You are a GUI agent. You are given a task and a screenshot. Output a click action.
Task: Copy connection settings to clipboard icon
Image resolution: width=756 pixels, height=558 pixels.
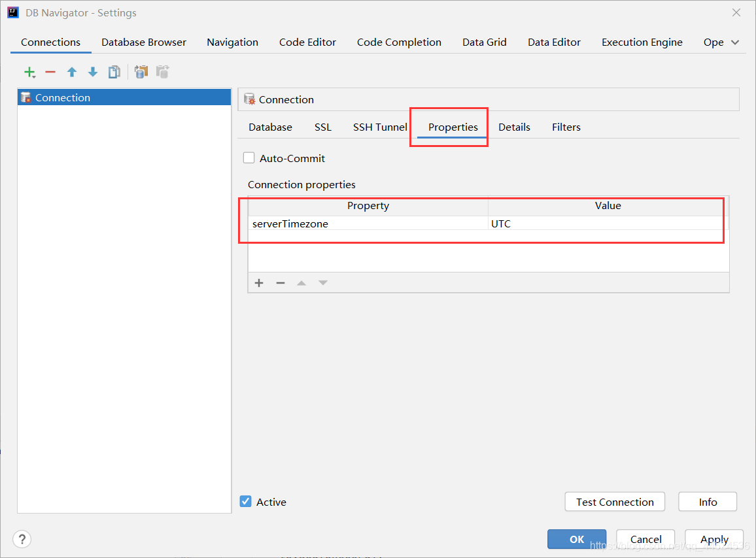[x=141, y=73]
